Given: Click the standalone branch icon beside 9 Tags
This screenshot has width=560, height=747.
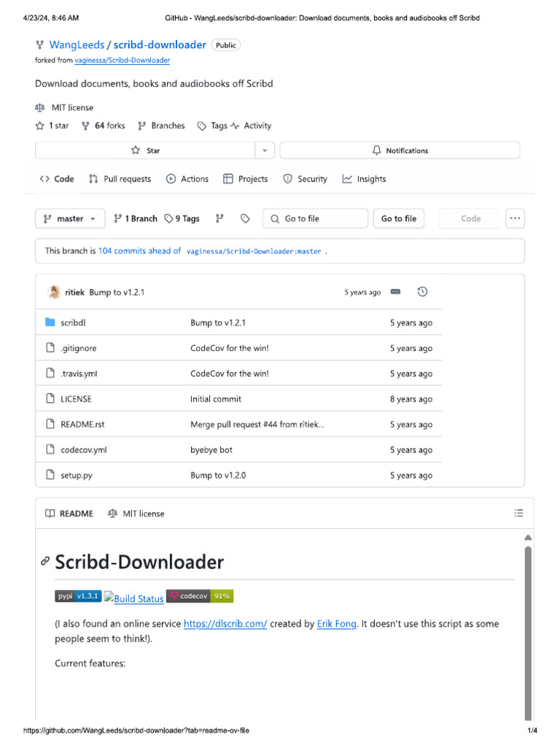Looking at the screenshot, I should pos(219,219).
